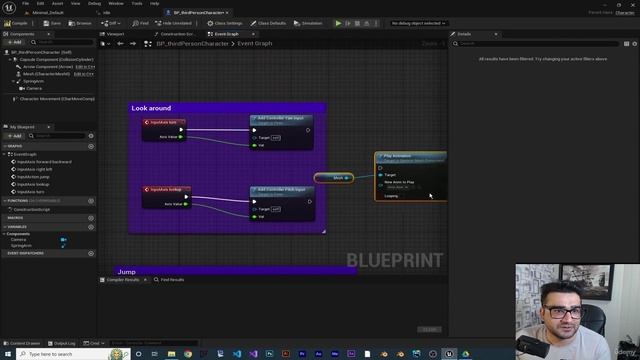This screenshot has width=640, height=360.
Task: Click the Find toolbar button
Action: click(x=140, y=23)
